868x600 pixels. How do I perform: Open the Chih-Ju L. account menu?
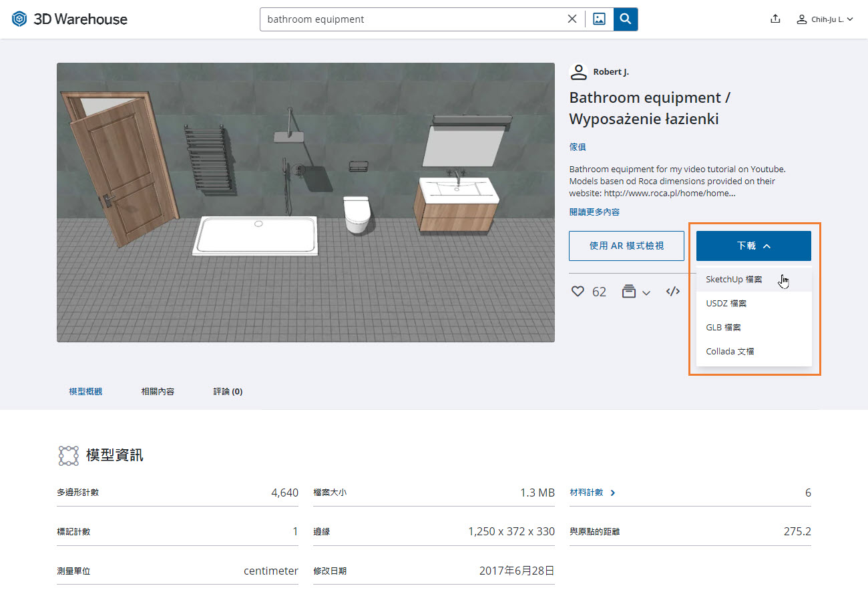[825, 19]
